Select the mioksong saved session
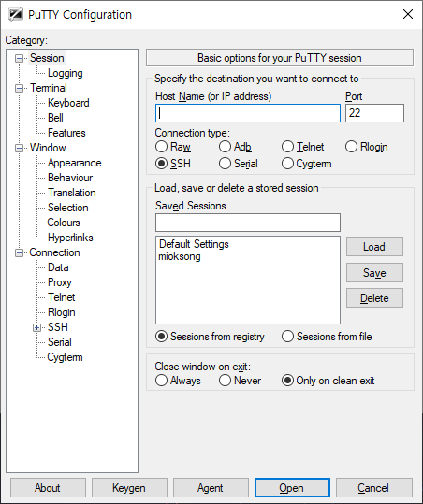 coord(180,256)
